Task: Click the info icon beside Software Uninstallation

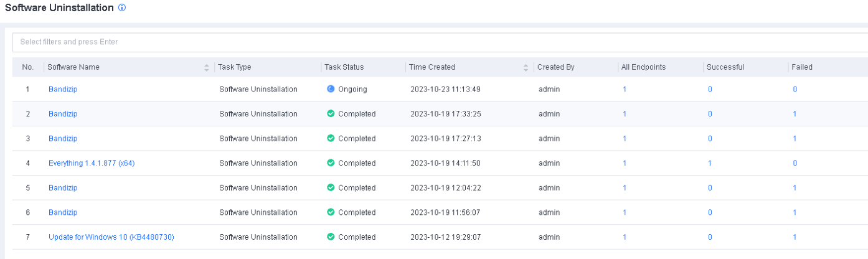Action: point(122,8)
